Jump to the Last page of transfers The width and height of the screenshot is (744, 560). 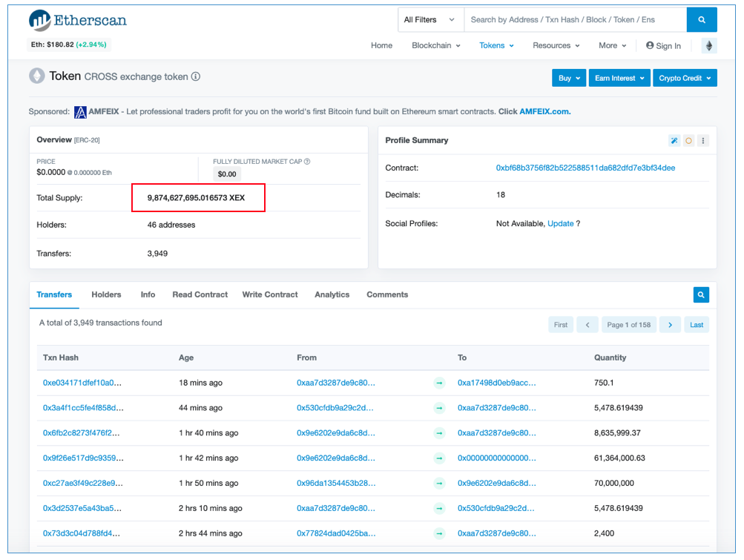[x=697, y=325]
